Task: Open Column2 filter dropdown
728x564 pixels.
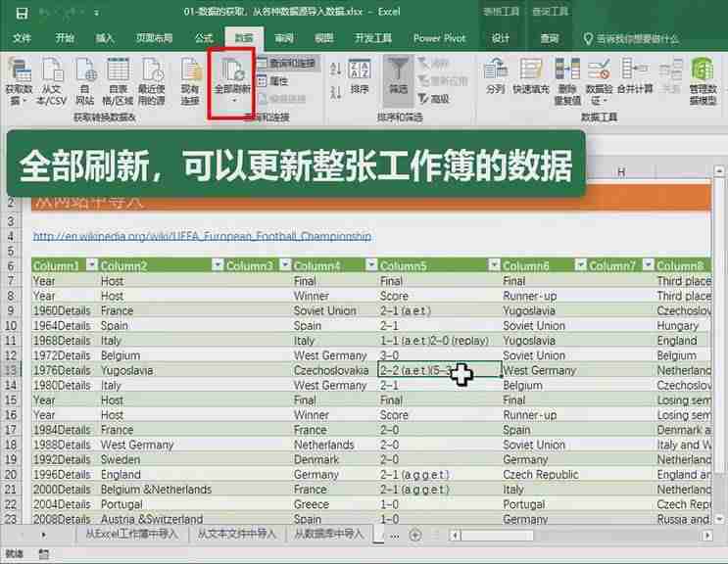Action: pyautogui.click(x=218, y=264)
